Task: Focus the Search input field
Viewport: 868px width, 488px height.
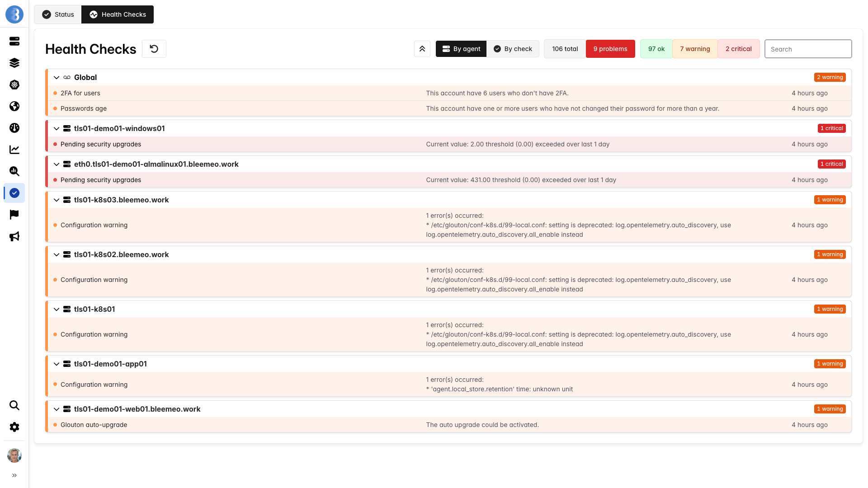Action: click(x=808, y=49)
